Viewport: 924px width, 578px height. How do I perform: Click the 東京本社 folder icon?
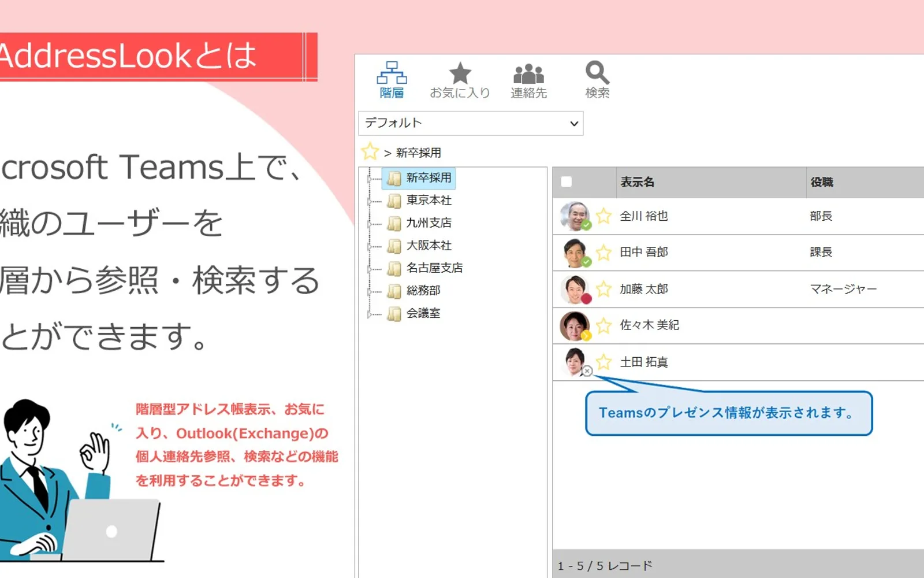click(394, 201)
